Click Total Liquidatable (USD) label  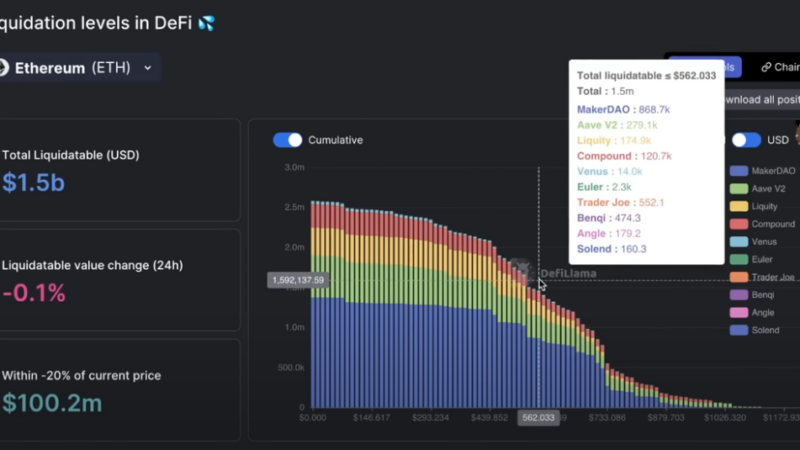70,155
